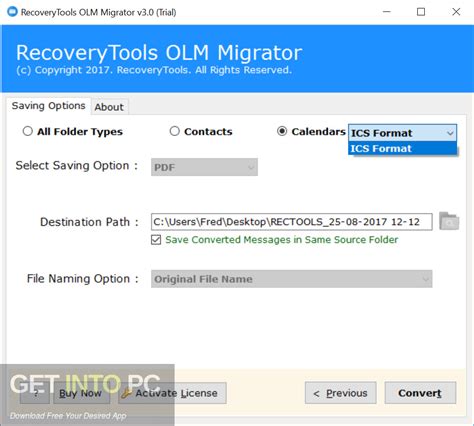The width and height of the screenshot is (474, 426).
Task: Maximize the OLM Migrator window
Action: pos(421,12)
